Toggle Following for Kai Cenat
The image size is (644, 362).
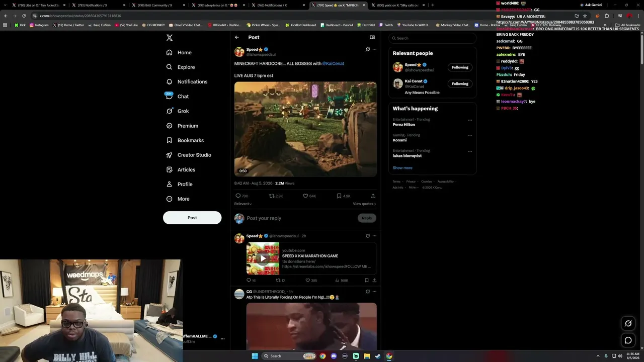click(460, 84)
